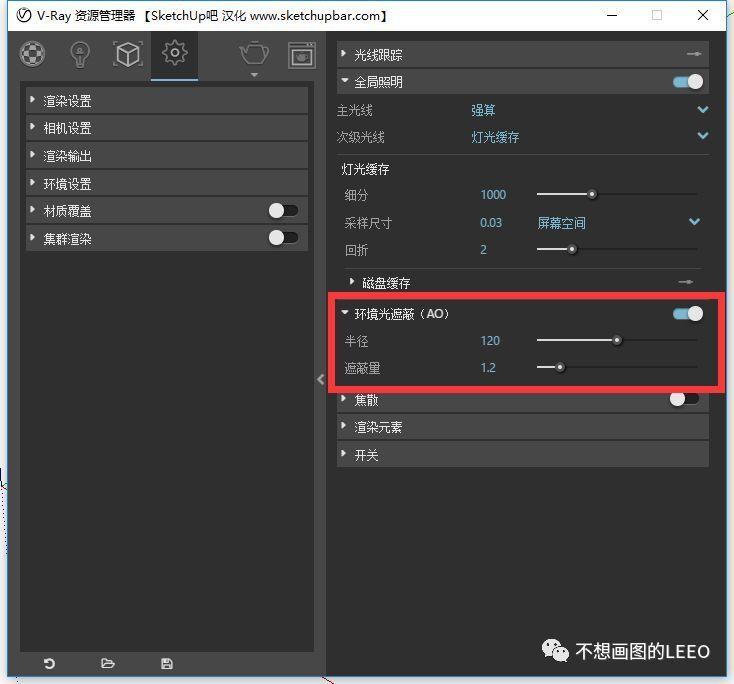Disable the 全局照明 toggle switch
Screen dimensions: 734x684
[688, 82]
